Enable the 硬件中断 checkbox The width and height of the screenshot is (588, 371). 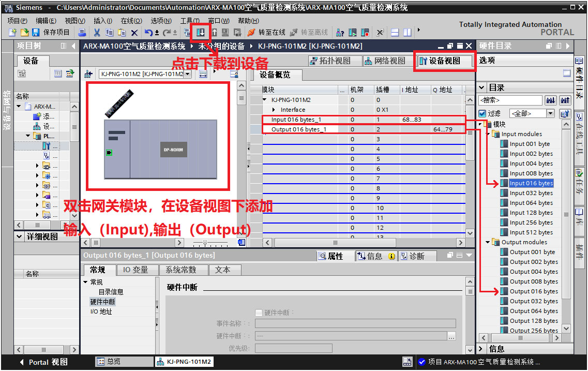[259, 313]
